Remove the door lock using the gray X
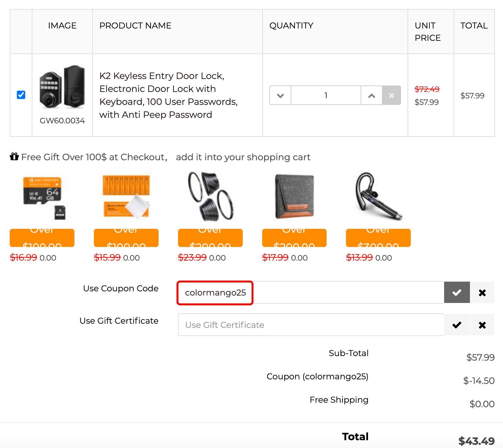 391,95
